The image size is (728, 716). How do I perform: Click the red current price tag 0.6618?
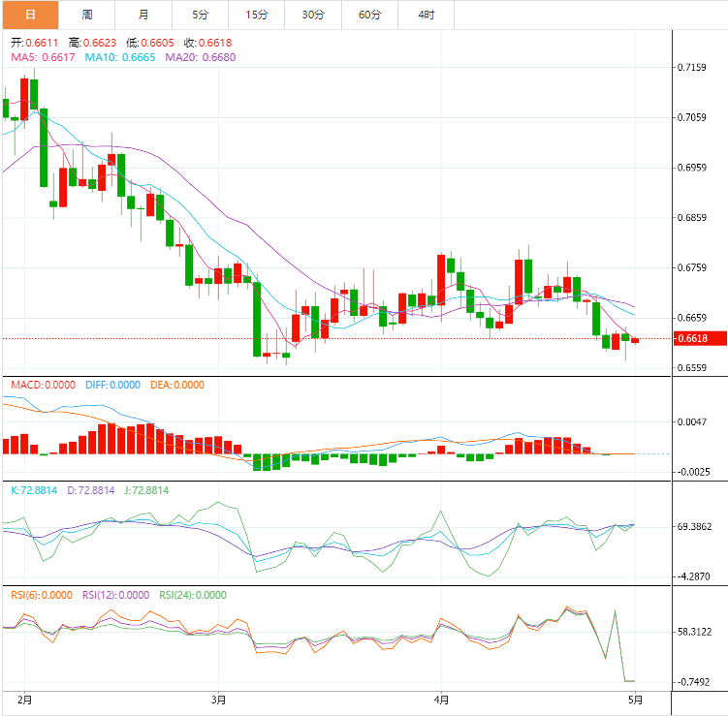690,338
